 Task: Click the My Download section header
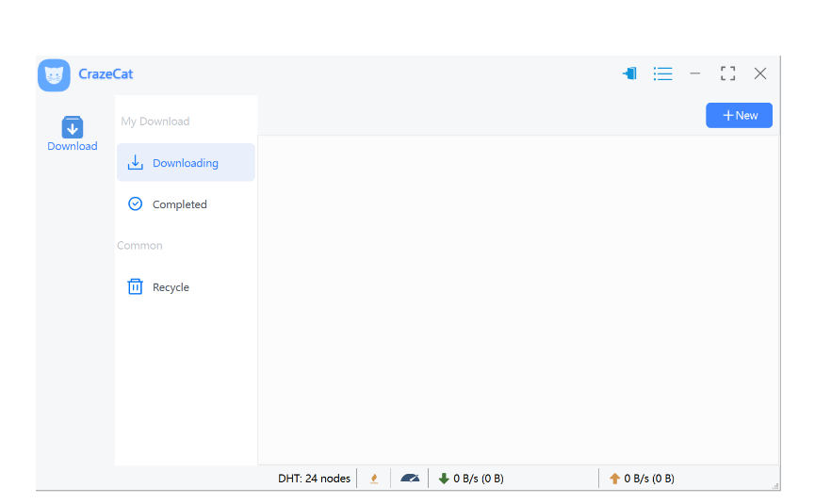click(155, 122)
